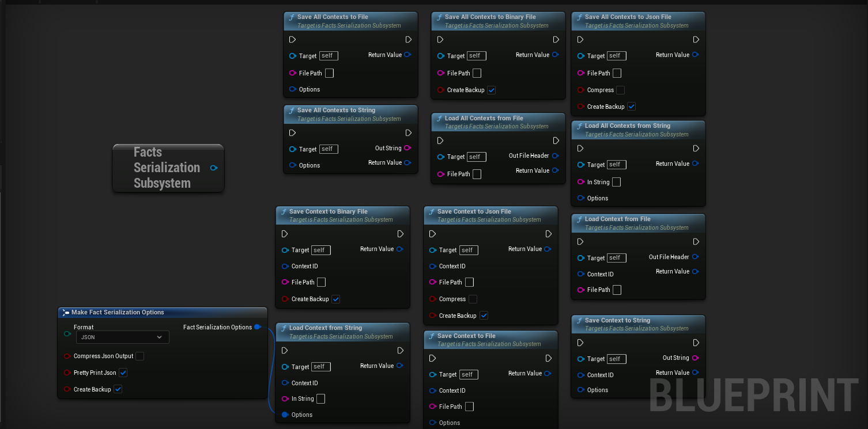This screenshot has height=429, width=868.
Task: Click Return Value pin of Save Context to Binary File
Action: pos(399,249)
